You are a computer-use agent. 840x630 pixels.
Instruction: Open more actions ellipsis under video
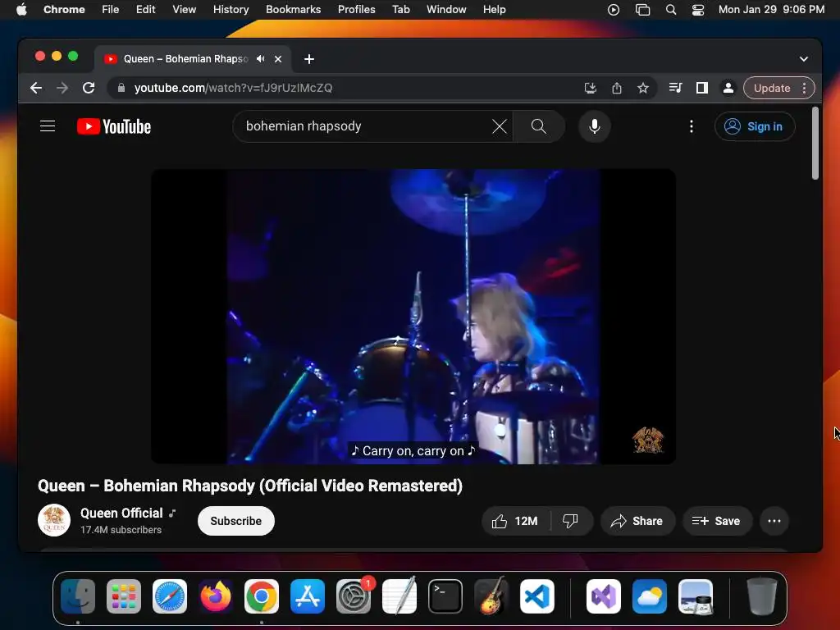(774, 521)
